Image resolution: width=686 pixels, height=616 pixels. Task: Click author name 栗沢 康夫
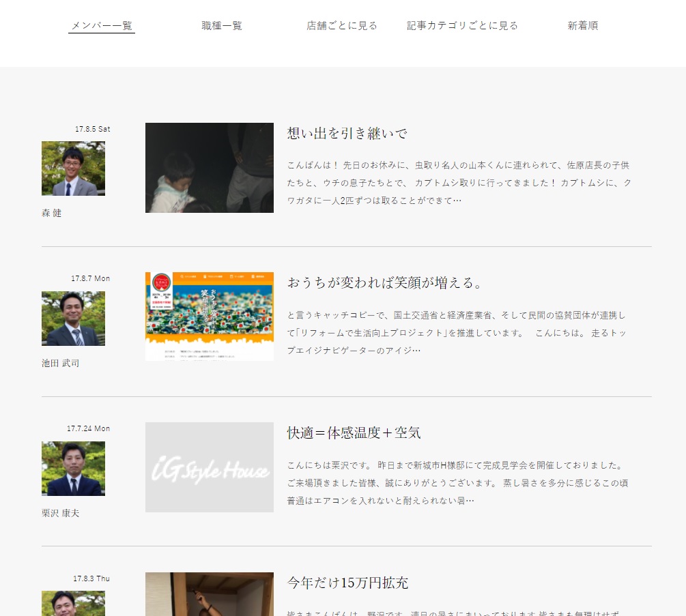click(x=60, y=513)
